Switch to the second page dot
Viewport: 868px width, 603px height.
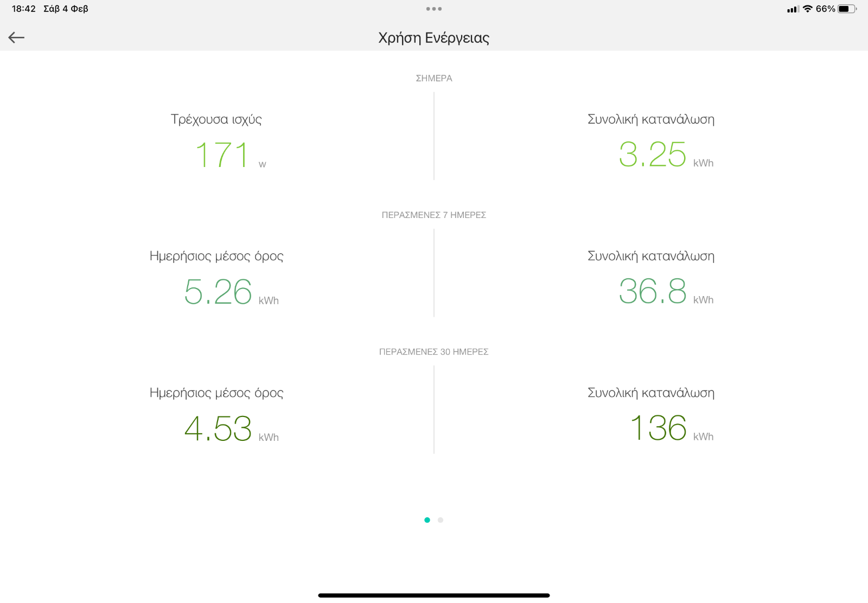[441, 520]
